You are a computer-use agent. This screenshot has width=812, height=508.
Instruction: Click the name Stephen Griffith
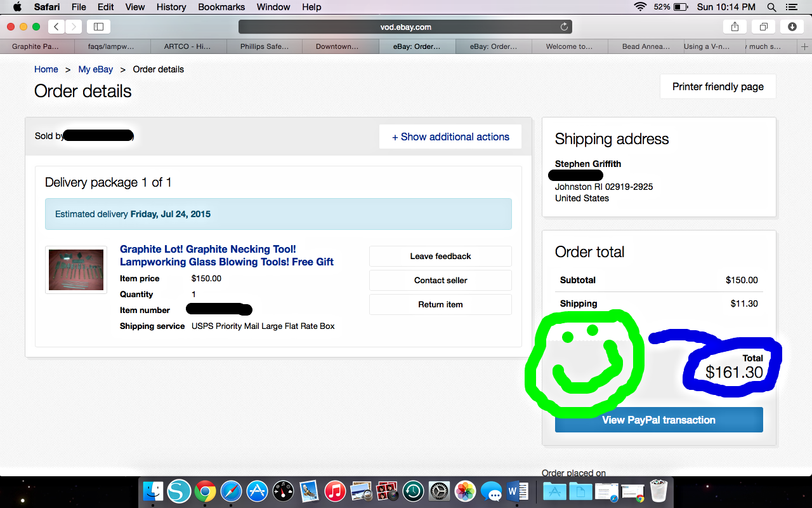(x=588, y=164)
